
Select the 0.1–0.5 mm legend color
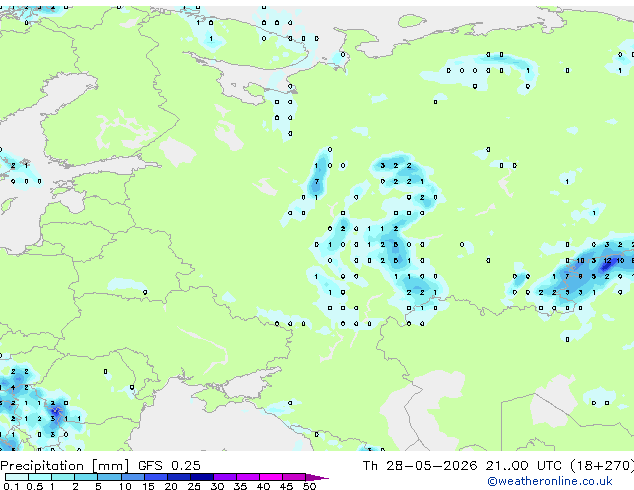coord(17,477)
